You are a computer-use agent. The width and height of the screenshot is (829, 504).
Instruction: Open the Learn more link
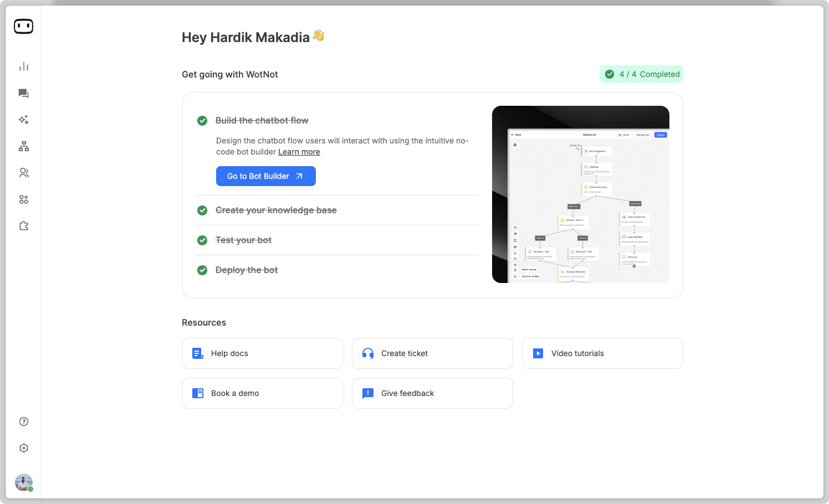coord(299,152)
